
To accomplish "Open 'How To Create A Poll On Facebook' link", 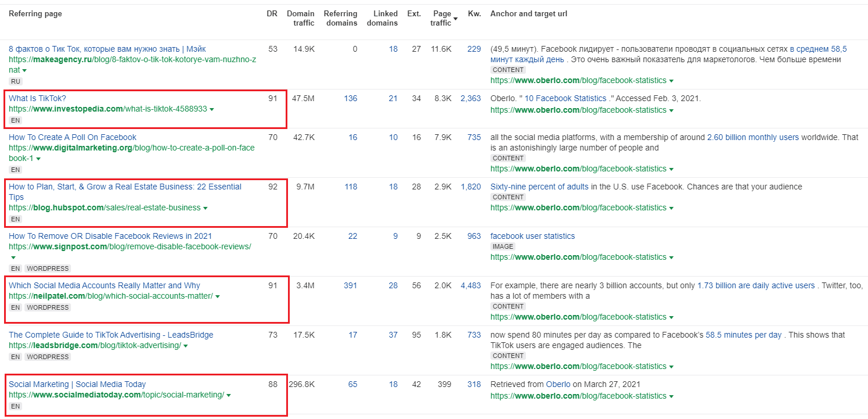I will pos(73,137).
